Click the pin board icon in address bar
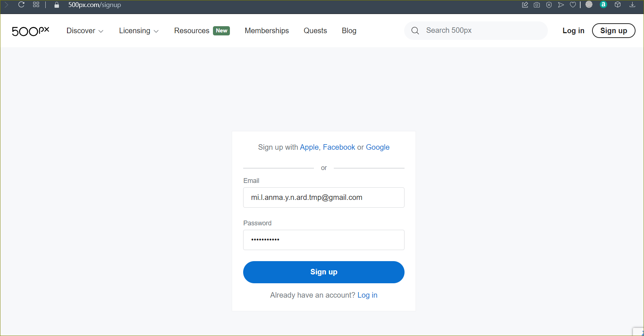644x336 pixels. (x=525, y=5)
